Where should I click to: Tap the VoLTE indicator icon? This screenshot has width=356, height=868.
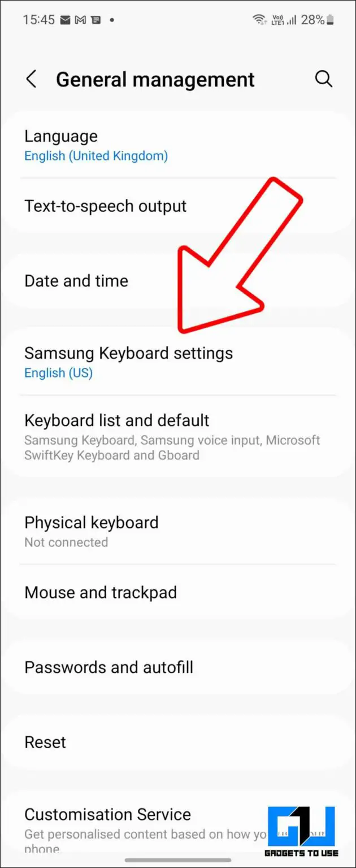pos(277,20)
